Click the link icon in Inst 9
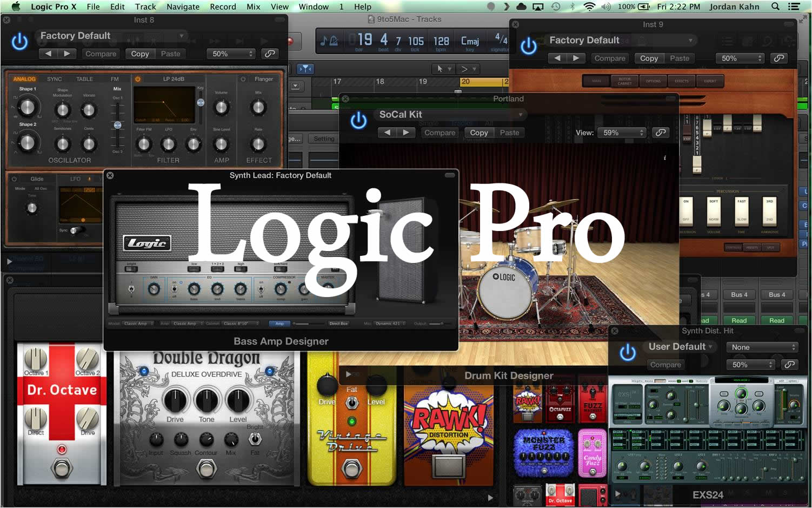812x508 pixels. (x=778, y=58)
